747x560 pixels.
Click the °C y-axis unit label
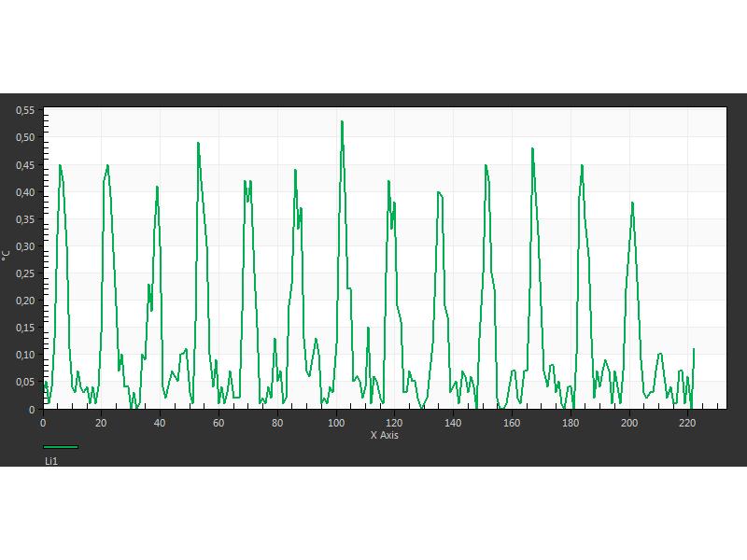coord(7,255)
